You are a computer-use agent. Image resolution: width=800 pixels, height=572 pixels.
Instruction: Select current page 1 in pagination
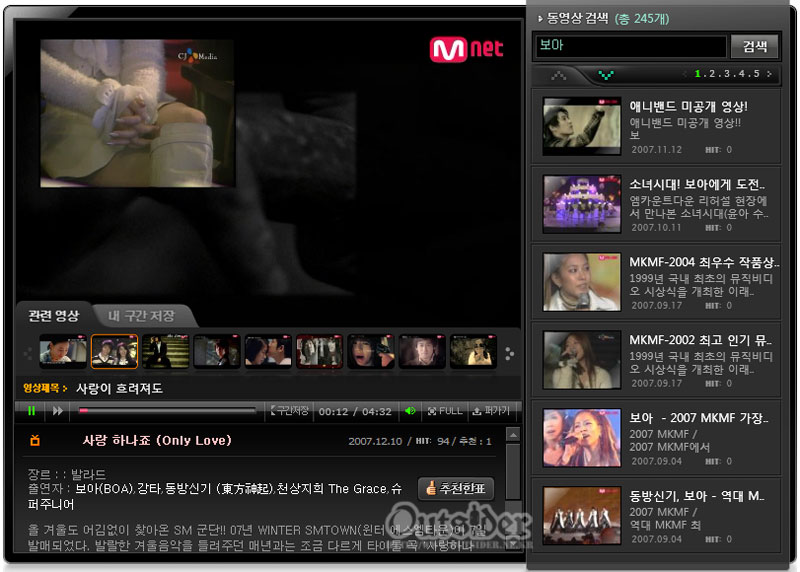pyautogui.click(x=697, y=74)
